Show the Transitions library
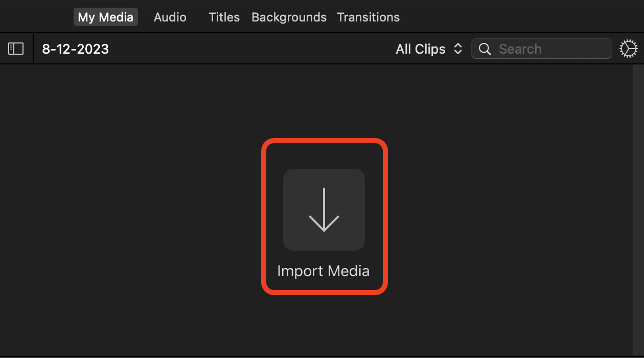The width and height of the screenshot is (644, 358). (x=368, y=17)
